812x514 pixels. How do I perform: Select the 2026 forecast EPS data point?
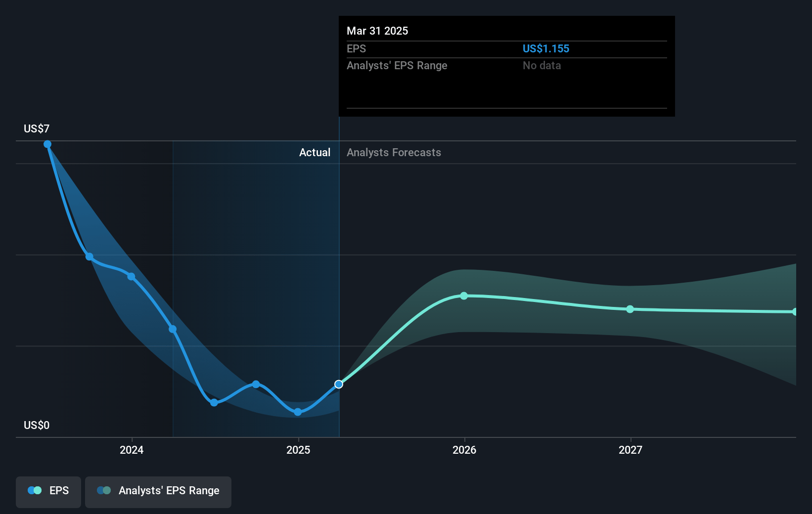tap(464, 296)
